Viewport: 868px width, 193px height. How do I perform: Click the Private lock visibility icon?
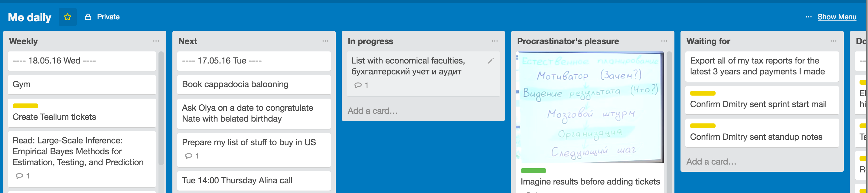pyautogui.click(x=88, y=17)
